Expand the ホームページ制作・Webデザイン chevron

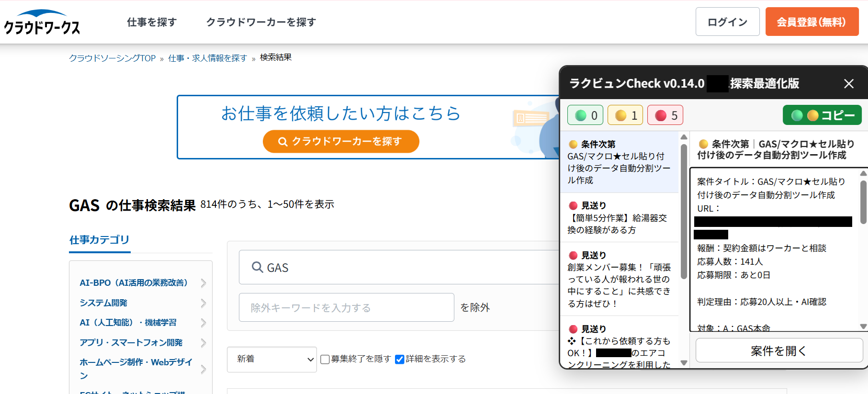[203, 369]
